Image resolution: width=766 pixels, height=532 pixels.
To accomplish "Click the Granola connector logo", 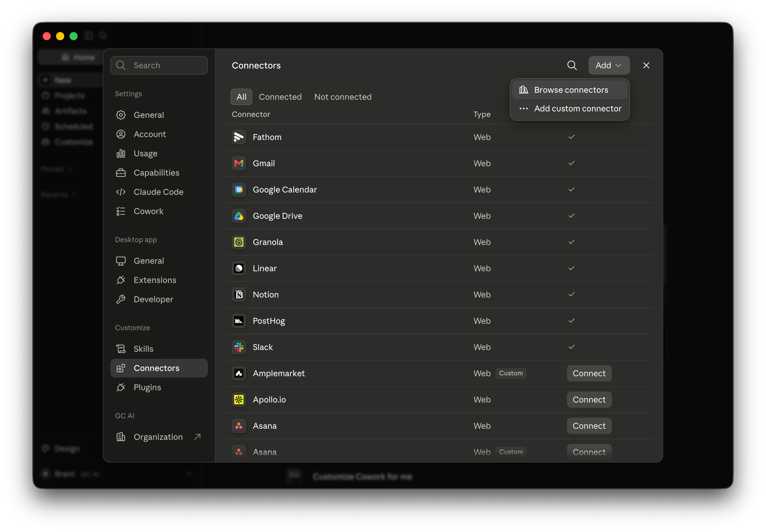I will (x=239, y=242).
